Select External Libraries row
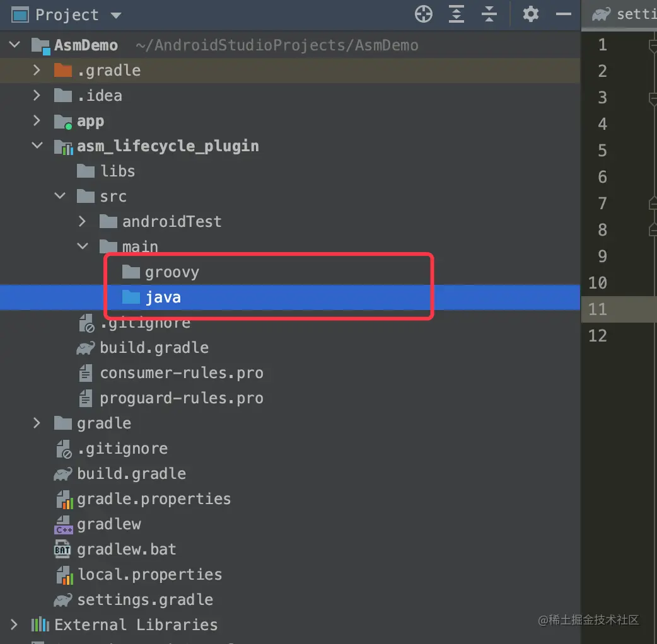657x644 pixels. tap(290, 624)
